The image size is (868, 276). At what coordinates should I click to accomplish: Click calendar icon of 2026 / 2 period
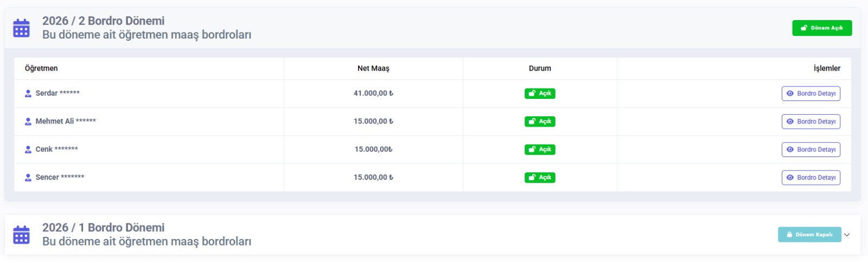tap(21, 28)
